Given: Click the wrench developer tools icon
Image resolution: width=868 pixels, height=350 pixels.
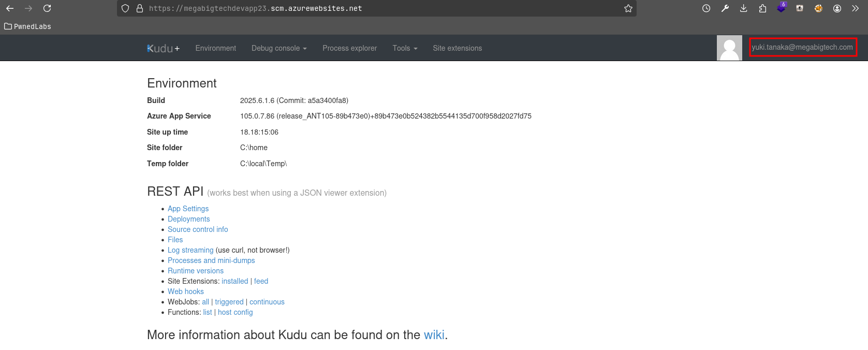Looking at the screenshot, I should click(x=725, y=8).
